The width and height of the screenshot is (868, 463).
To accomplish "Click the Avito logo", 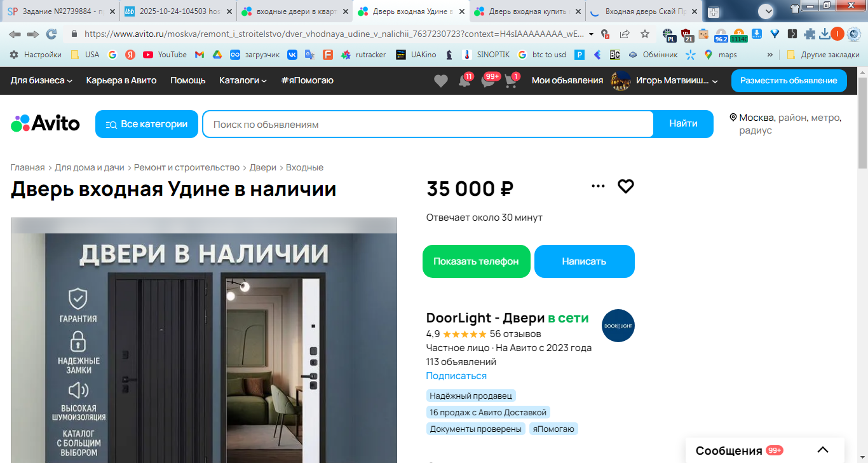I will [x=45, y=123].
